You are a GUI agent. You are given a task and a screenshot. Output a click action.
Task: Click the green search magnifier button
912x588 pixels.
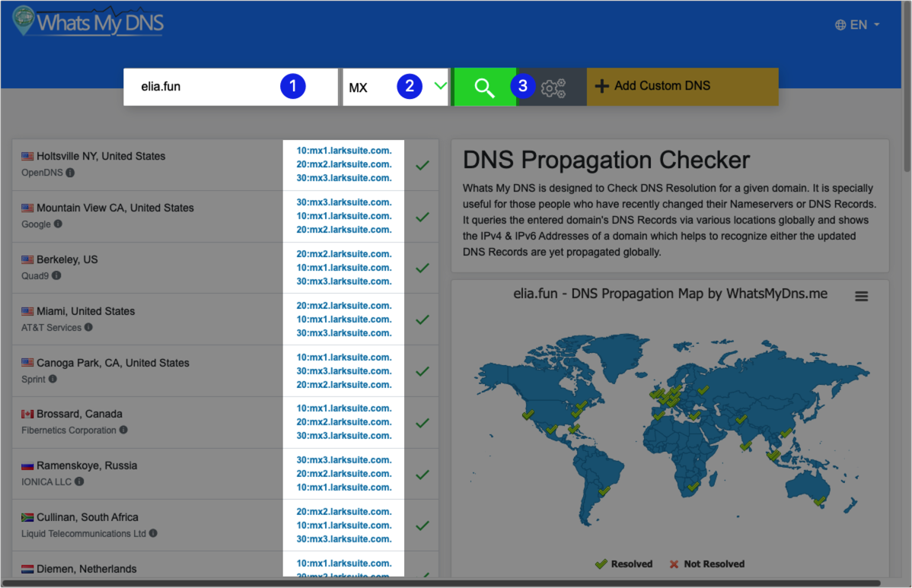coord(484,87)
